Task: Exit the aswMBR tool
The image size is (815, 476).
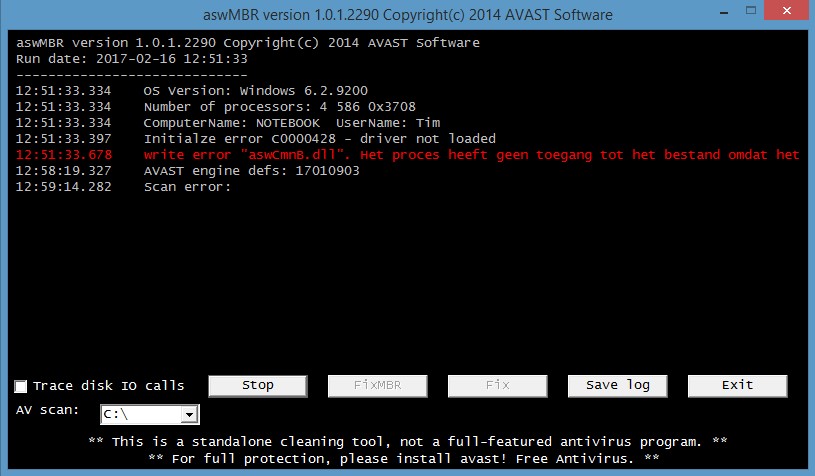Action: 738,386
